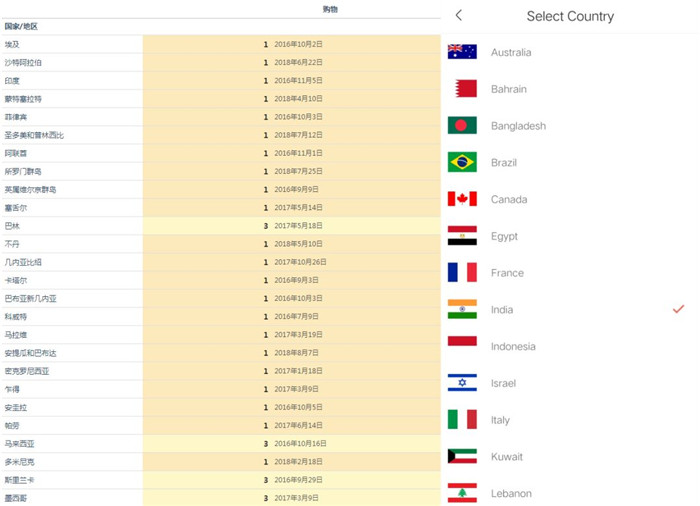Pick Lebanon from the list
Screen dimensions: 700x506
tap(511, 493)
